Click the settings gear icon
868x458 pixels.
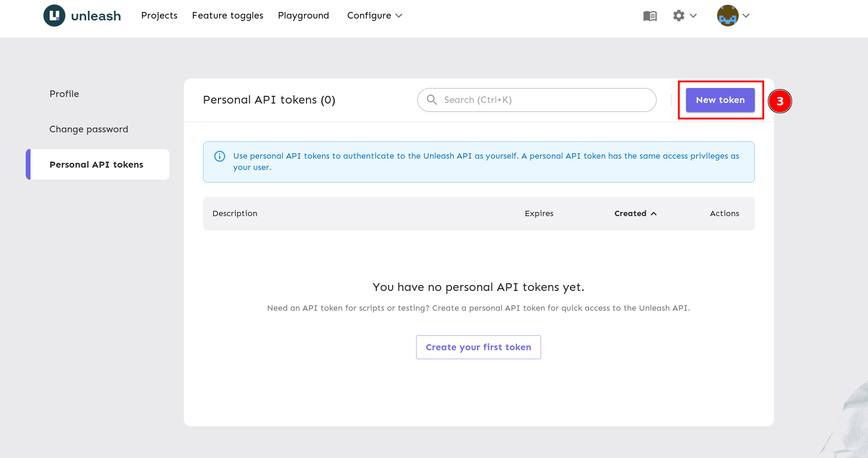click(x=678, y=16)
